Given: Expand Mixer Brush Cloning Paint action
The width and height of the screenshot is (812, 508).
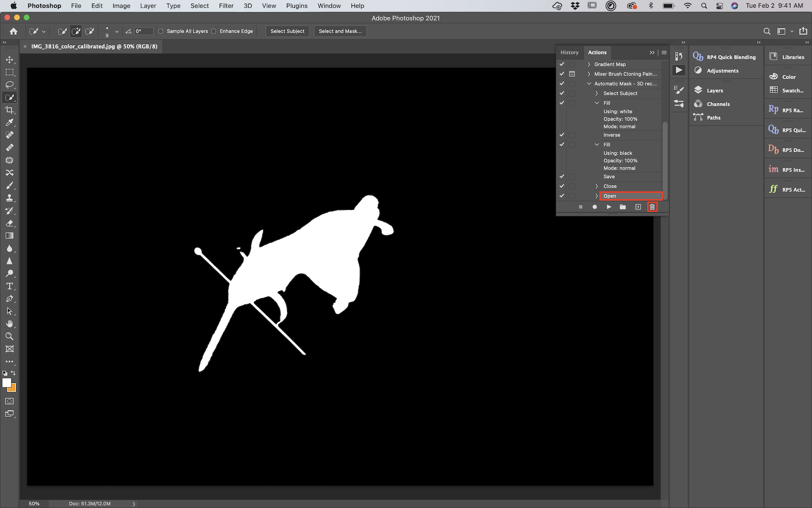Looking at the screenshot, I should click(589, 74).
